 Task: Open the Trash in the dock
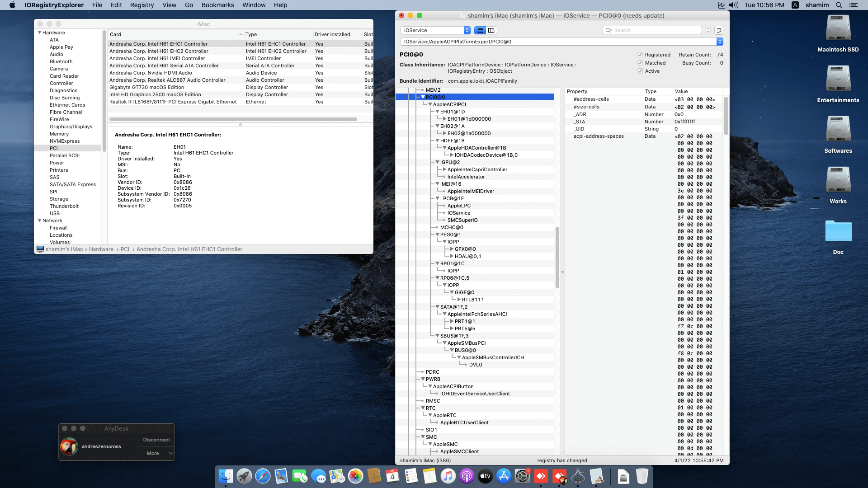click(x=642, y=476)
